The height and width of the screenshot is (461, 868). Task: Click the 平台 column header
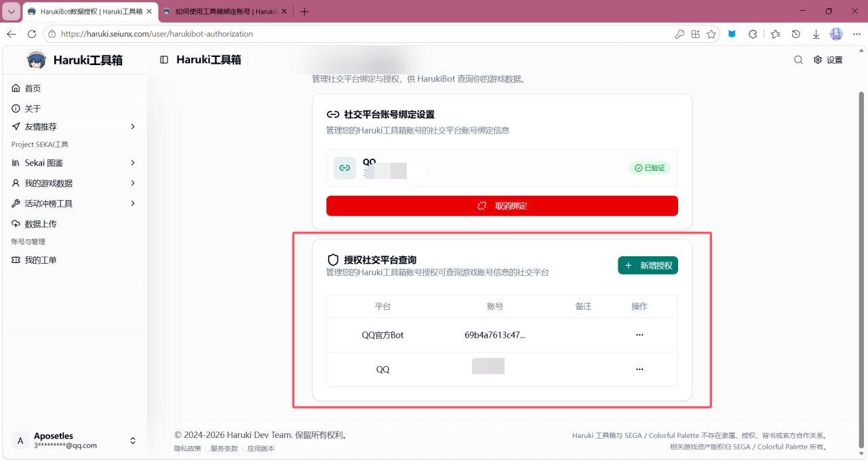click(382, 306)
